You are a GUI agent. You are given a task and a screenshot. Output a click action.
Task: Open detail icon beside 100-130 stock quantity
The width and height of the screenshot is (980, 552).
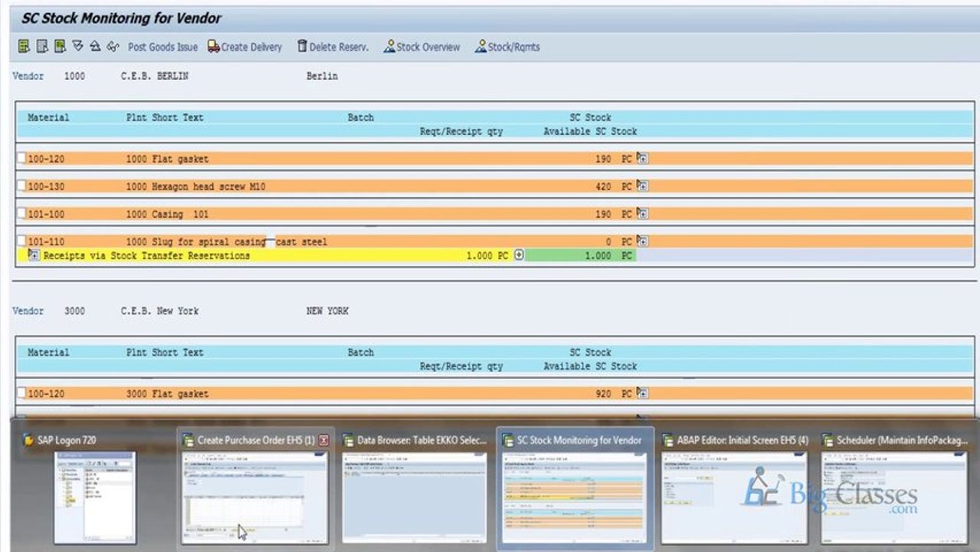pyautogui.click(x=642, y=186)
